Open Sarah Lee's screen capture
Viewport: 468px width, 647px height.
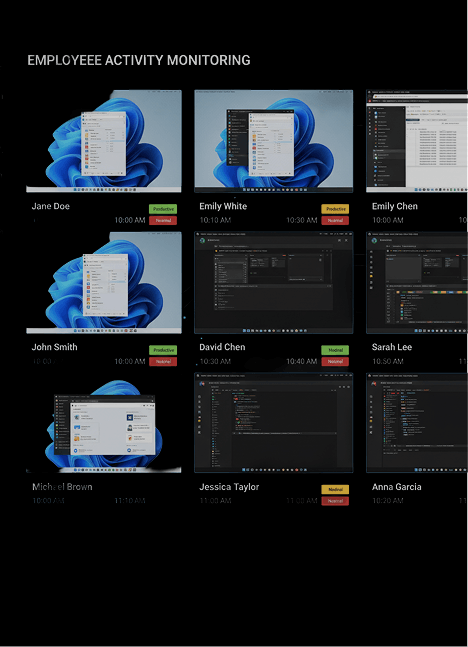pos(417,282)
